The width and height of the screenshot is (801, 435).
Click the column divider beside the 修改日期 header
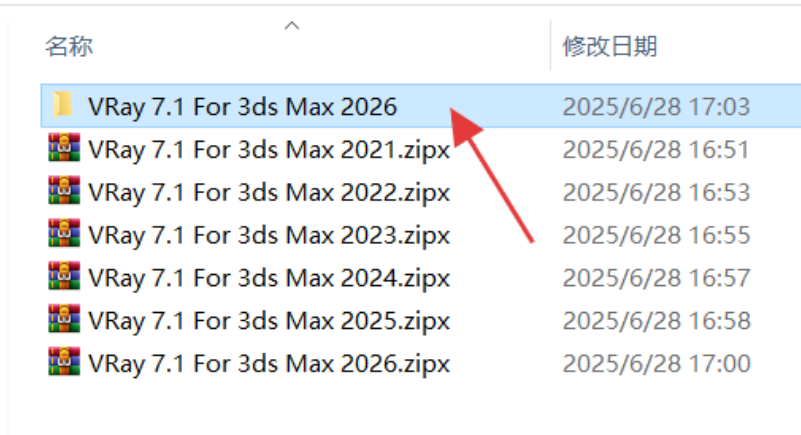(550, 45)
